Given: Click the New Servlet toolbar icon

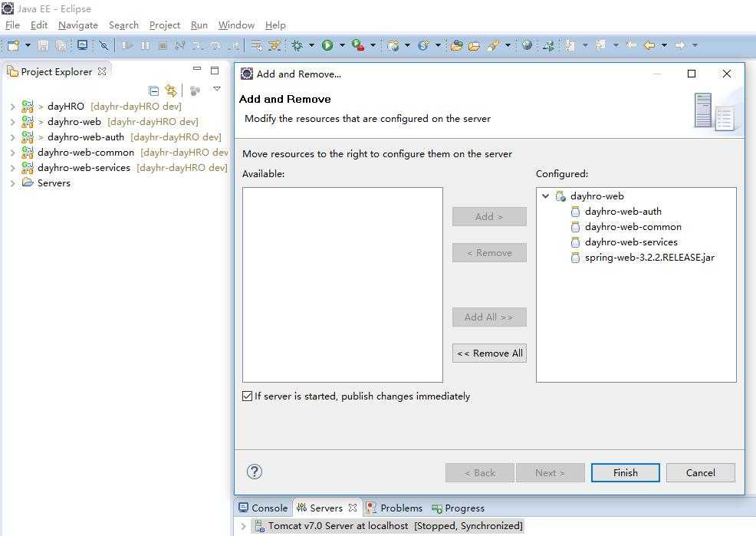Looking at the screenshot, I should click(x=424, y=45).
